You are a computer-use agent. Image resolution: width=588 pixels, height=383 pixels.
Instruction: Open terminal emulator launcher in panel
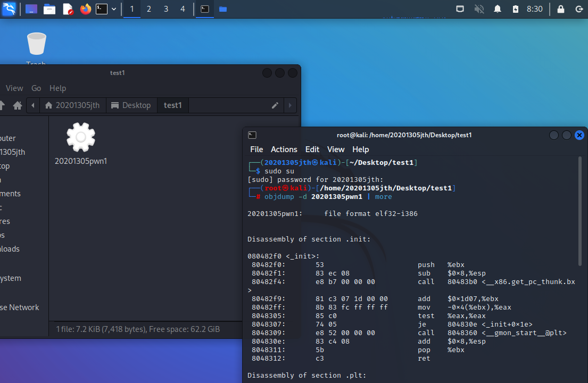point(102,9)
